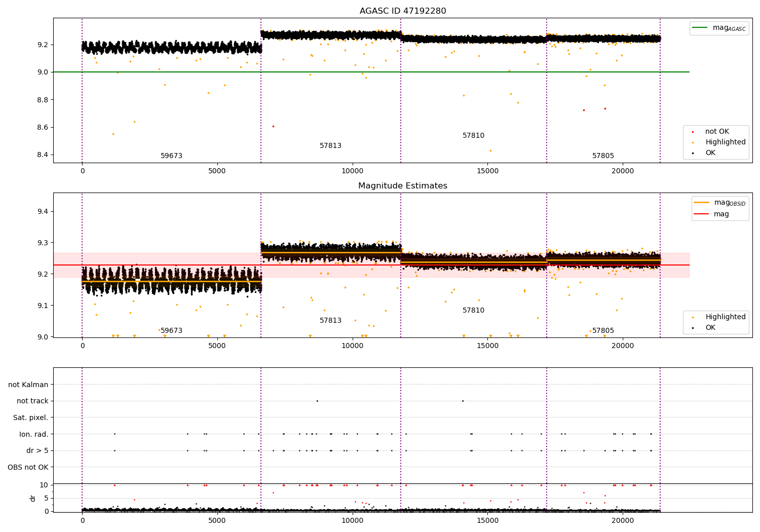Image resolution: width=760 pixels, height=532 pixels.
Task: Click the 5 tick on the dr axis
Action: (47, 499)
